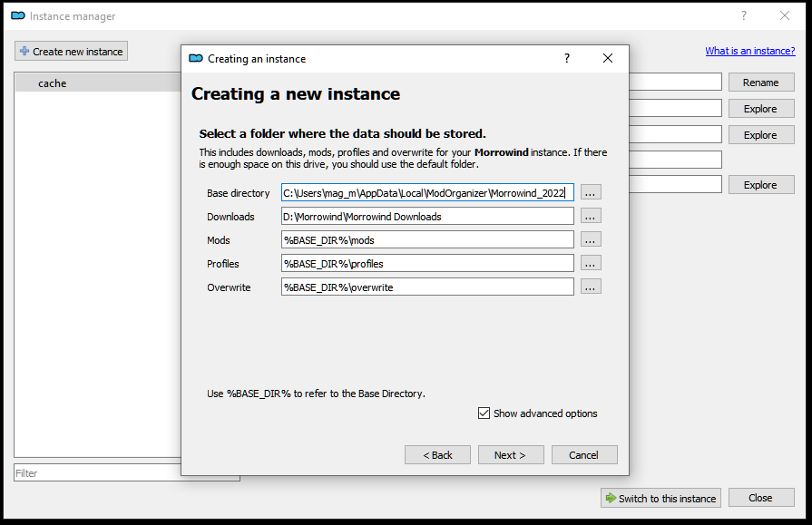Click the help question mark in Creating an instance

[567, 58]
